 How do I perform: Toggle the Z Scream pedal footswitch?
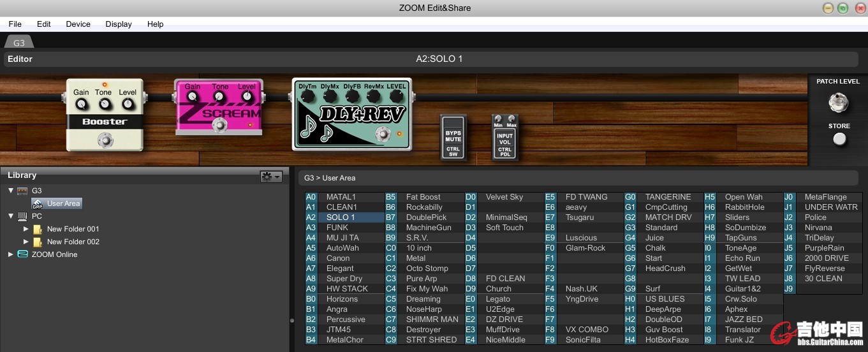[x=220, y=125]
